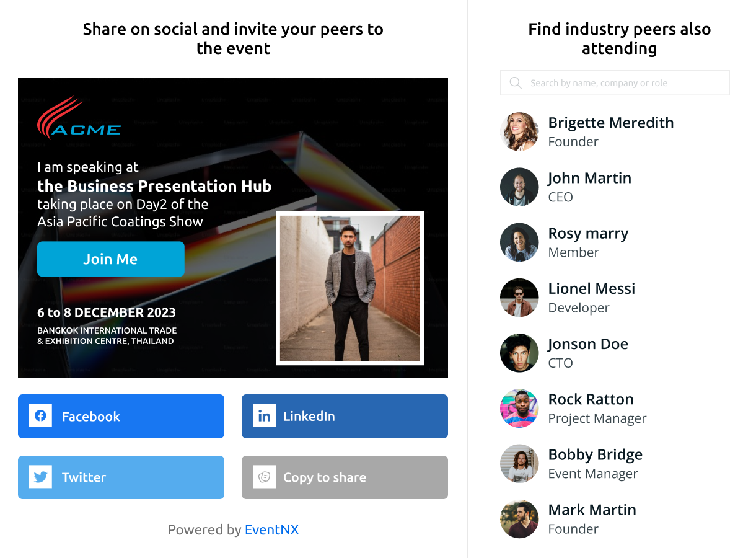The height and width of the screenshot is (558, 756).
Task: Share the event via Facebook button
Action: click(x=121, y=416)
